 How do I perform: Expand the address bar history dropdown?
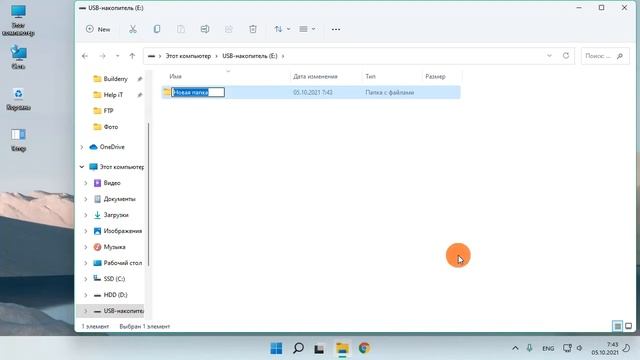pyautogui.click(x=549, y=56)
